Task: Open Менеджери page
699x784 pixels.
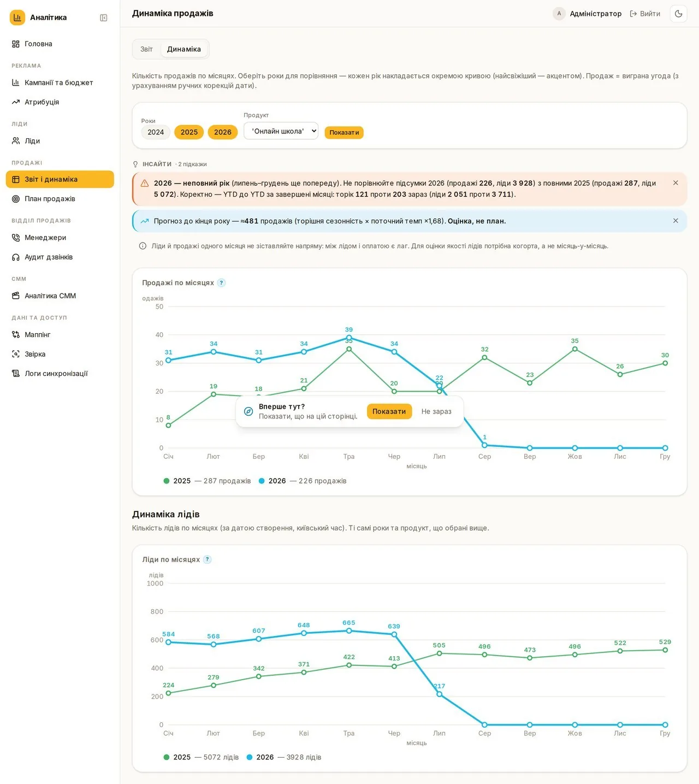Action: tap(60, 238)
